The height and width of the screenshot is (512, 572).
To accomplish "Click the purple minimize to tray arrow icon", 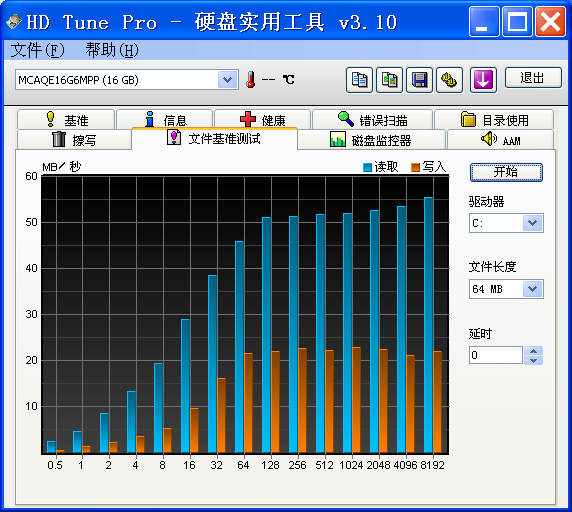I will pyautogui.click(x=483, y=80).
